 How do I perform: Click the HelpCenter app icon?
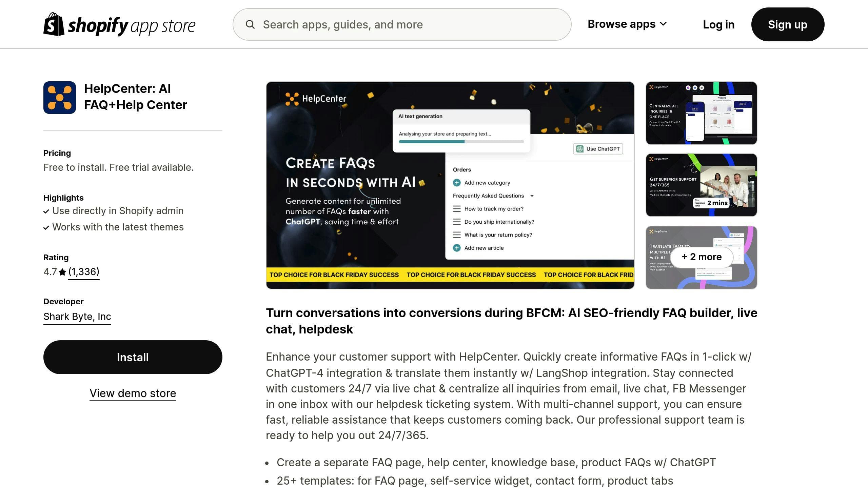tap(60, 98)
